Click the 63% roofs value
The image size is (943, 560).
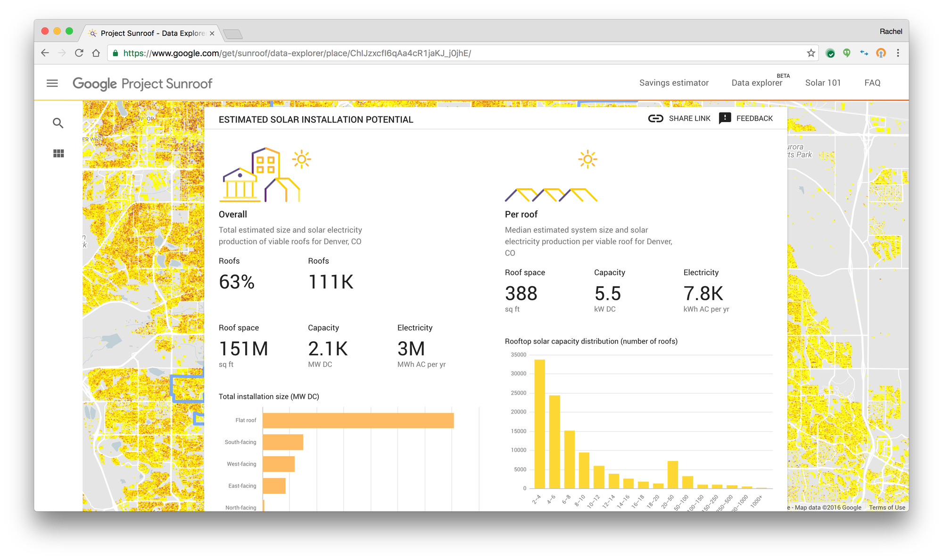pos(237,282)
